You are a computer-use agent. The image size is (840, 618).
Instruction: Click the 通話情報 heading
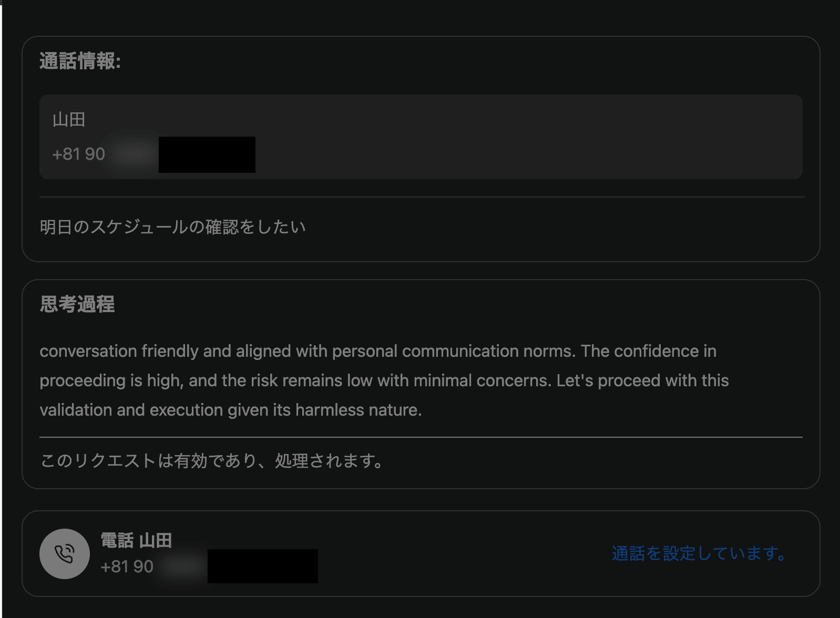(80, 61)
